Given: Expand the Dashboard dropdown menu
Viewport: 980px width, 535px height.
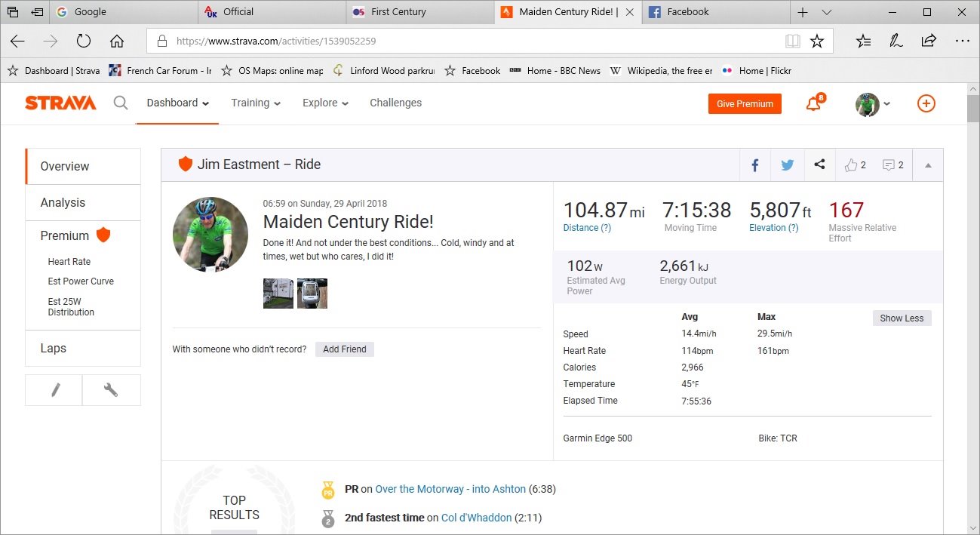Looking at the screenshot, I should [x=178, y=103].
